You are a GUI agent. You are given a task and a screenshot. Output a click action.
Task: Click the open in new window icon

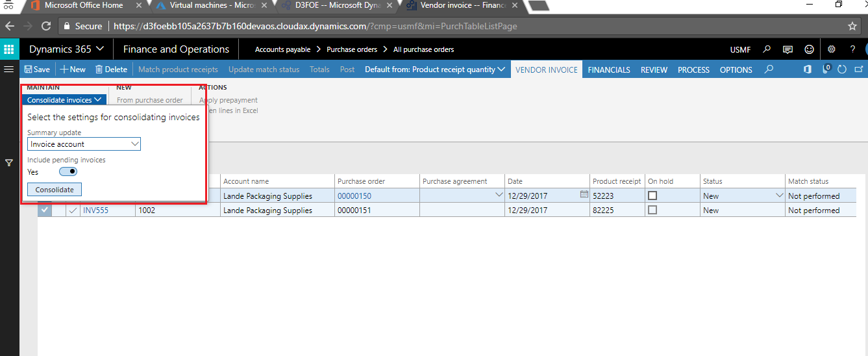click(x=859, y=70)
